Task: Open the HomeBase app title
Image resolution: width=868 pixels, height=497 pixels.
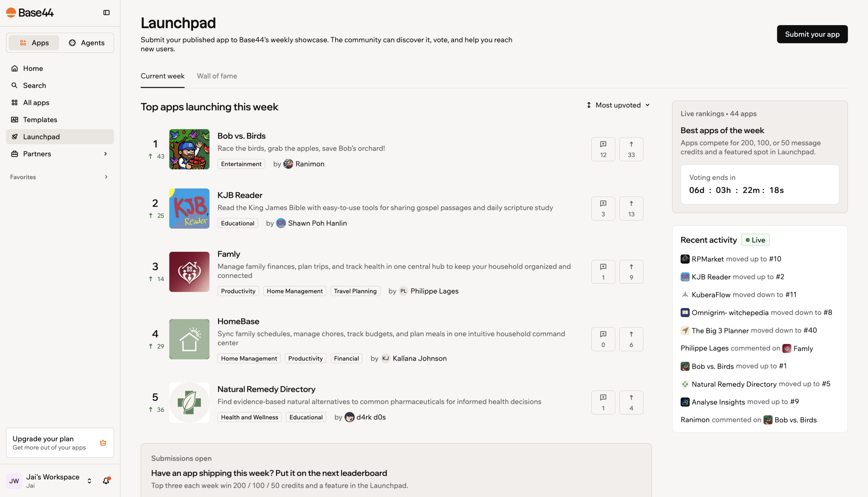Action: (x=238, y=321)
